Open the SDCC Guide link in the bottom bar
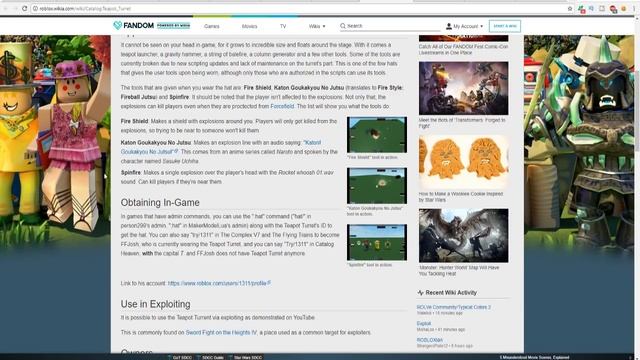The image size is (640, 360). tap(213, 358)
